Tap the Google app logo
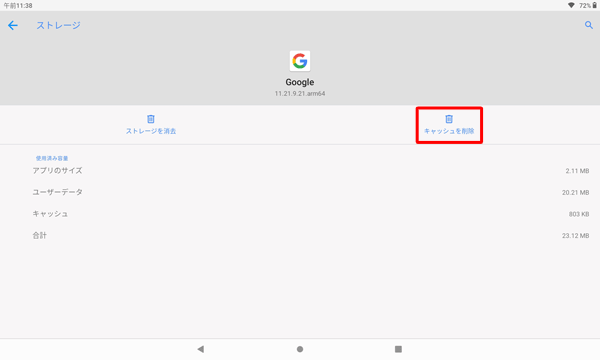600x360 pixels. click(x=300, y=61)
